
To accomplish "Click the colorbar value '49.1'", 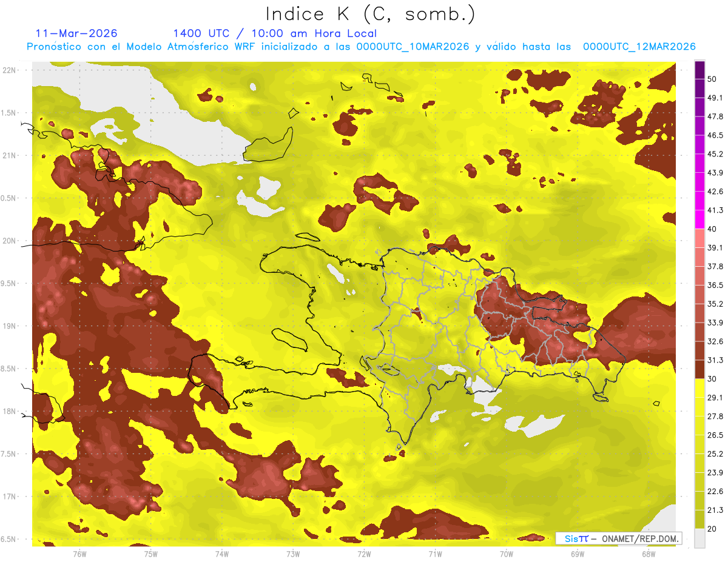I will (x=715, y=98).
